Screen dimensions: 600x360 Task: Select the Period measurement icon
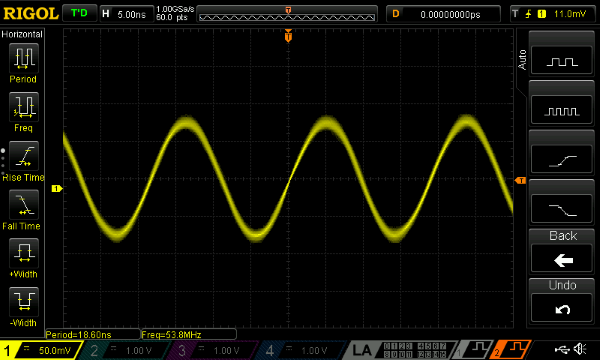point(24,58)
